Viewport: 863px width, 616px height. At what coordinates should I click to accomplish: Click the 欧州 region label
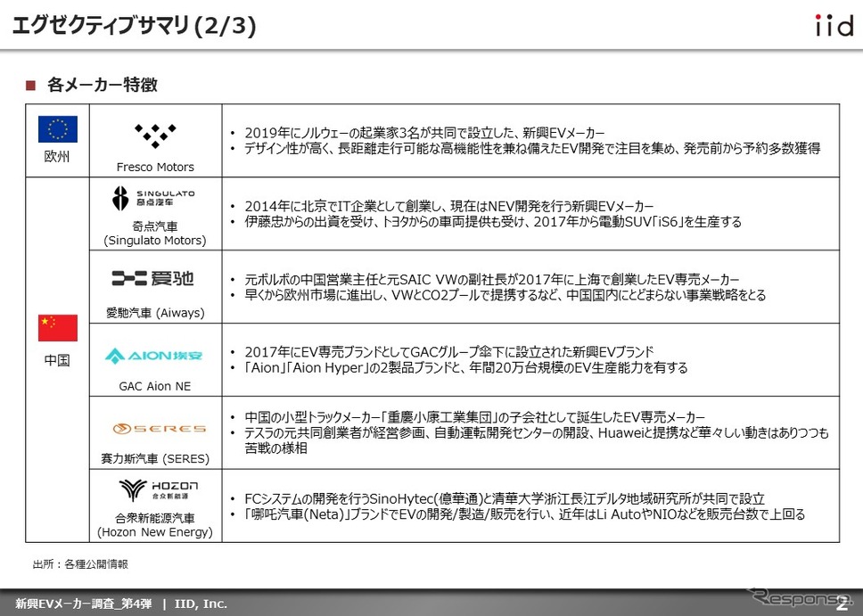(57, 157)
